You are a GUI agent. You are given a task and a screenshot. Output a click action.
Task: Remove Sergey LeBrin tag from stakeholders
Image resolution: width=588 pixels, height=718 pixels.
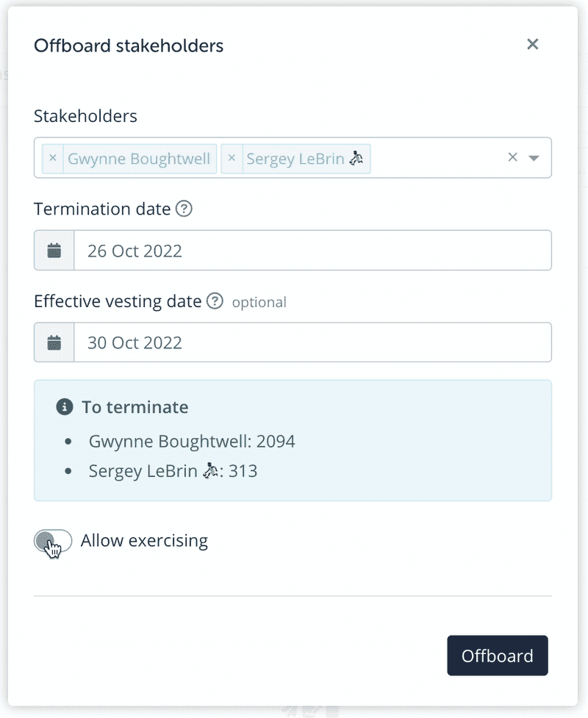point(232,158)
